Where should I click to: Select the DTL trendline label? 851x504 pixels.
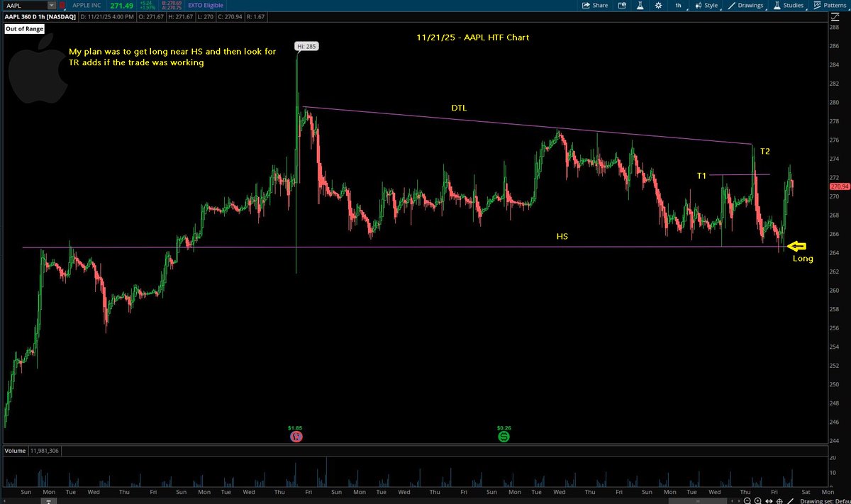pyautogui.click(x=459, y=108)
